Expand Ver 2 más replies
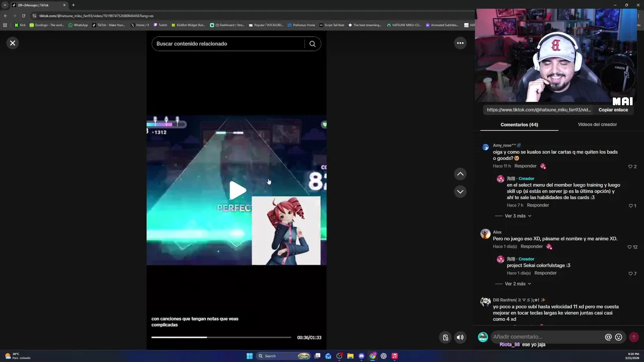This screenshot has width=644, height=362. click(x=518, y=284)
